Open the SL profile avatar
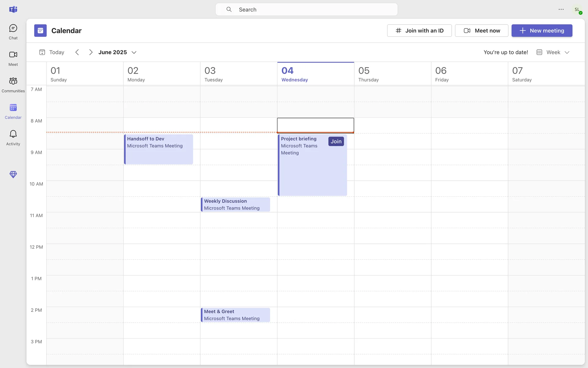The width and height of the screenshot is (588, 368). [x=577, y=10]
